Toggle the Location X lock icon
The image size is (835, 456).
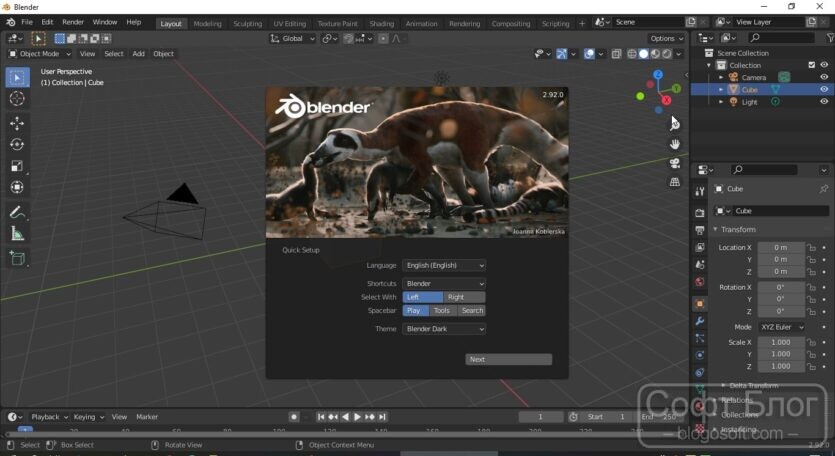pyautogui.click(x=811, y=248)
